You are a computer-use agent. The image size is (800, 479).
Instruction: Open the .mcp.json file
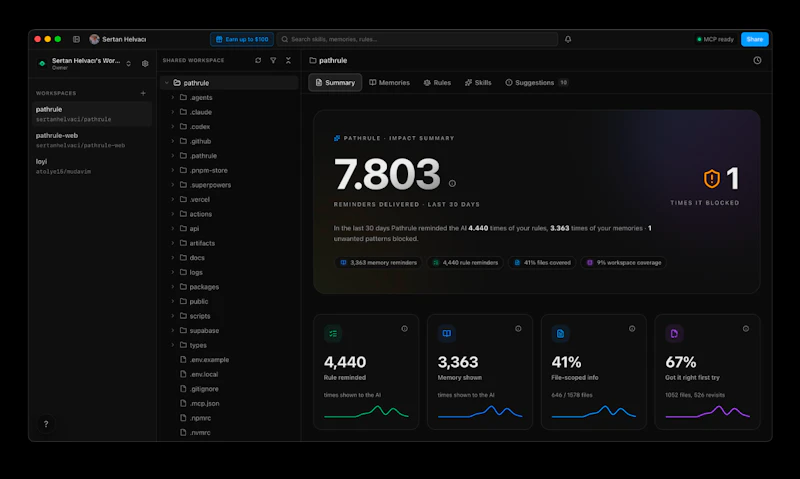(x=229, y=403)
